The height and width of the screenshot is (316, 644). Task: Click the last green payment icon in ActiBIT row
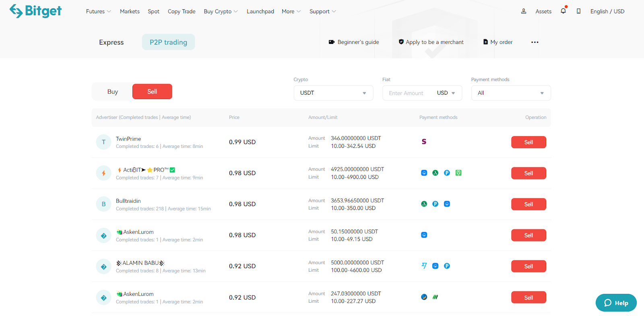[x=458, y=173]
